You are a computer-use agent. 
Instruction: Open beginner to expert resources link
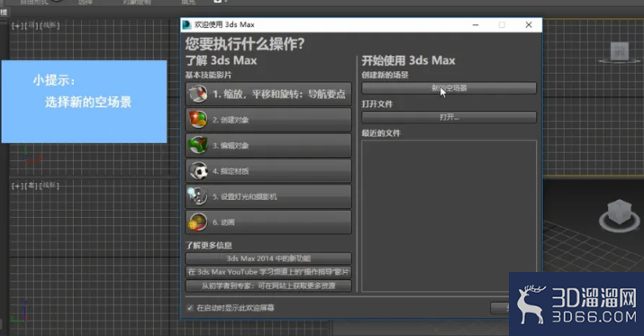coord(268,286)
